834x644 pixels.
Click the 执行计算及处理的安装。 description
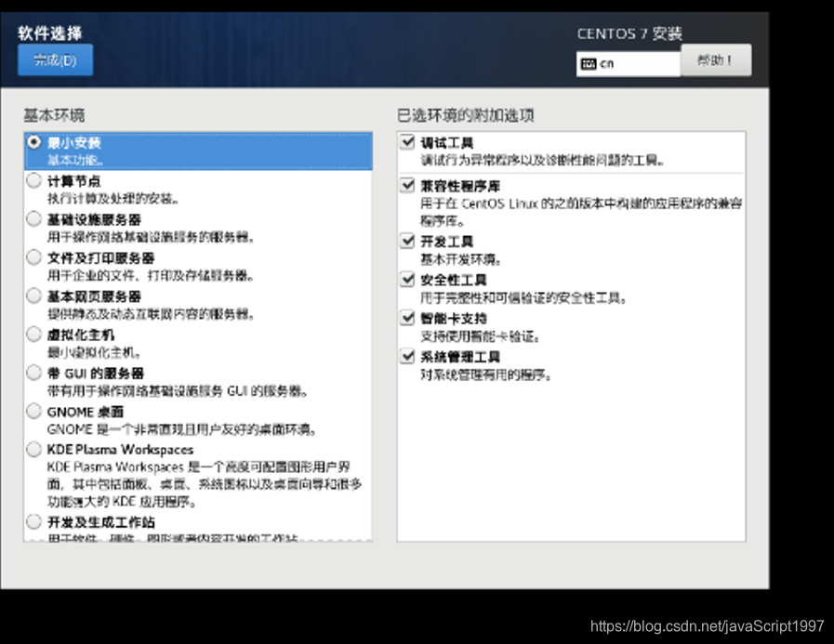pyautogui.click(x=113, y=198)
